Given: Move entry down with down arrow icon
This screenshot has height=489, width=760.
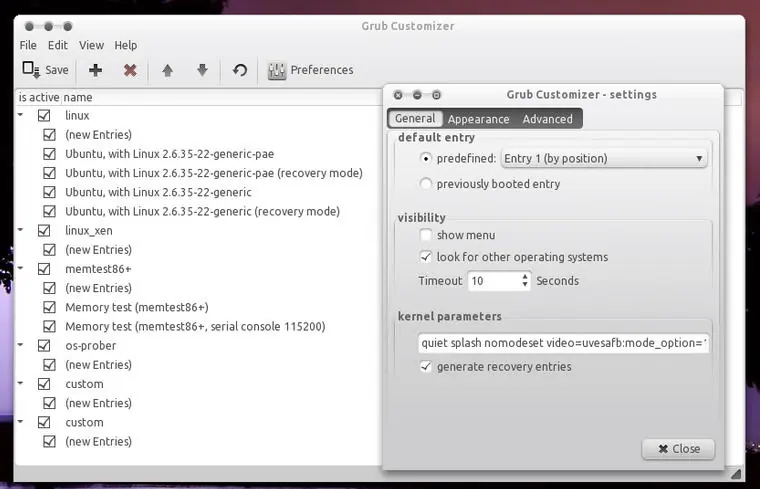Looking at the screenshot, I should (x=203, y=70).
